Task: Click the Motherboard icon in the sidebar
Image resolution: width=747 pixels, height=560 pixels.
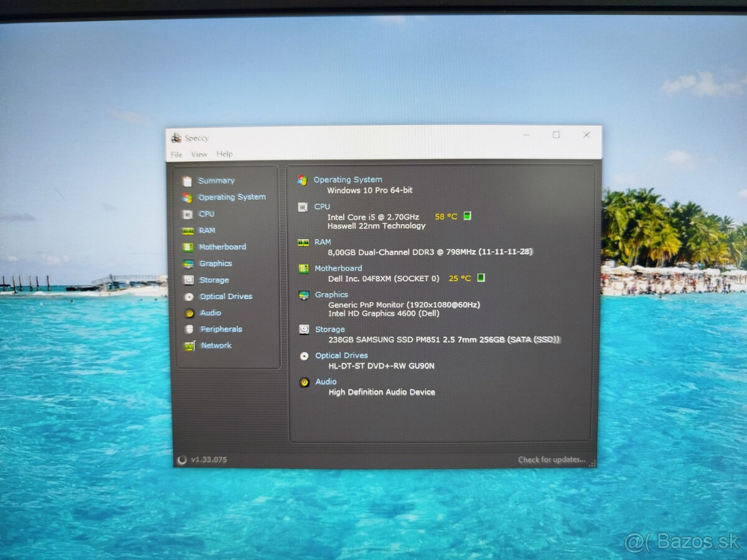Action: pos(187,247)
